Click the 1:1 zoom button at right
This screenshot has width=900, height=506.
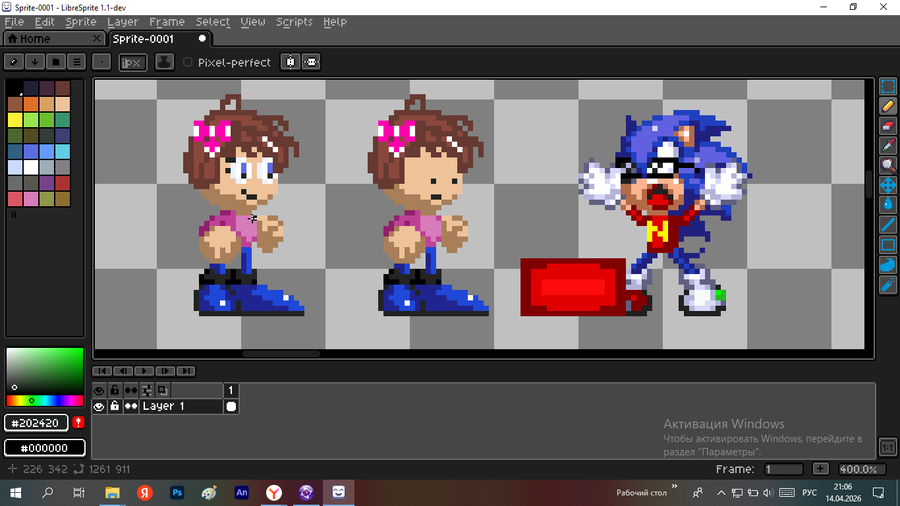click(888, 447)
